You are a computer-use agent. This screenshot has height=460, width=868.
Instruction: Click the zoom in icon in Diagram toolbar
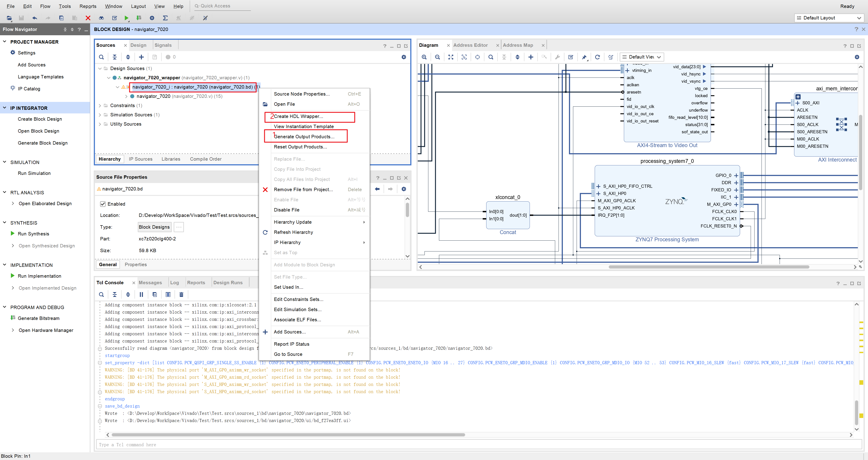point(423,57)
